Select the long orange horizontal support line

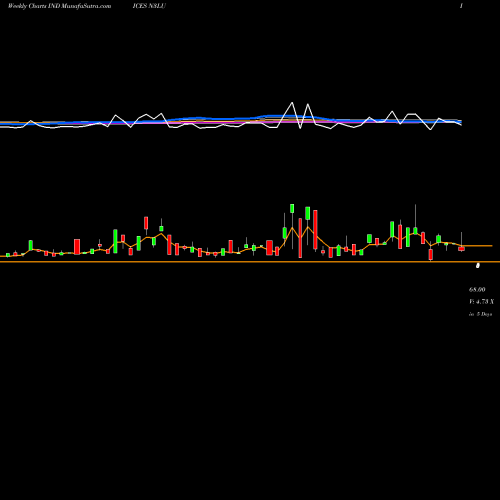point(250,262)
